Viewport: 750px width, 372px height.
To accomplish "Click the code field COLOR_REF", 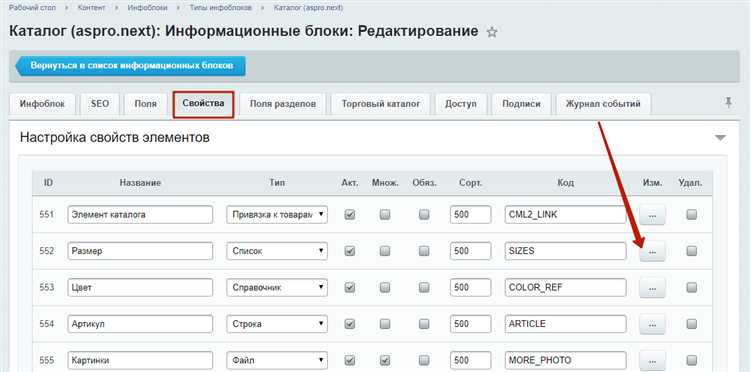I will (565, 287).
